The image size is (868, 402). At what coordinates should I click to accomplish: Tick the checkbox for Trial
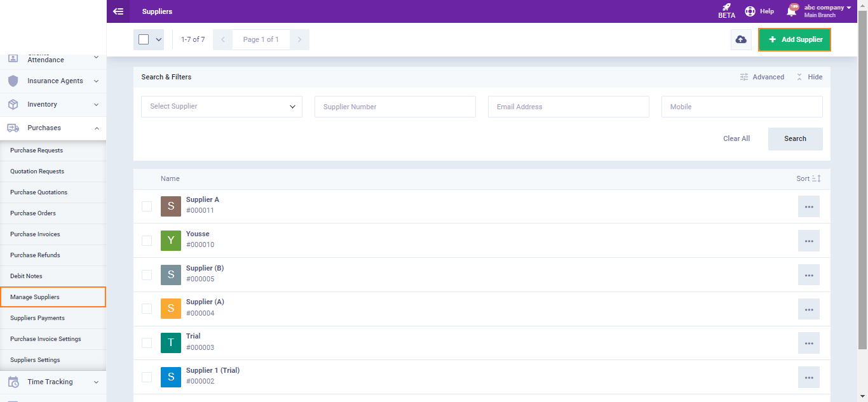[x=147, y=343]
